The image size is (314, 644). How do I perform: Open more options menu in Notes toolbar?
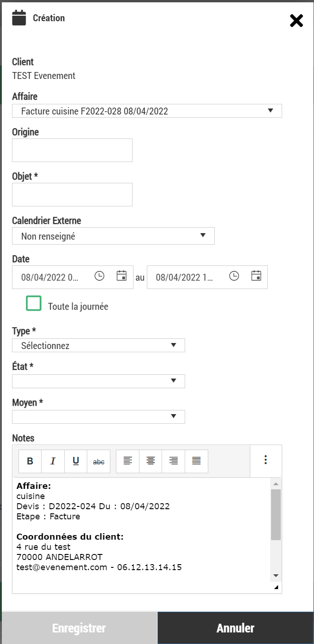click(x=266, y=460)
